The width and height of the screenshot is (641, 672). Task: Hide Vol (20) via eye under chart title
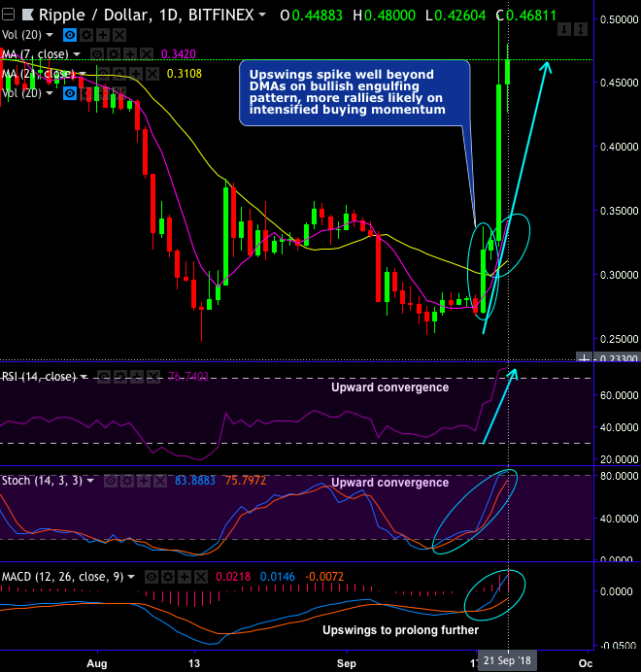click(x=70, y=35)
